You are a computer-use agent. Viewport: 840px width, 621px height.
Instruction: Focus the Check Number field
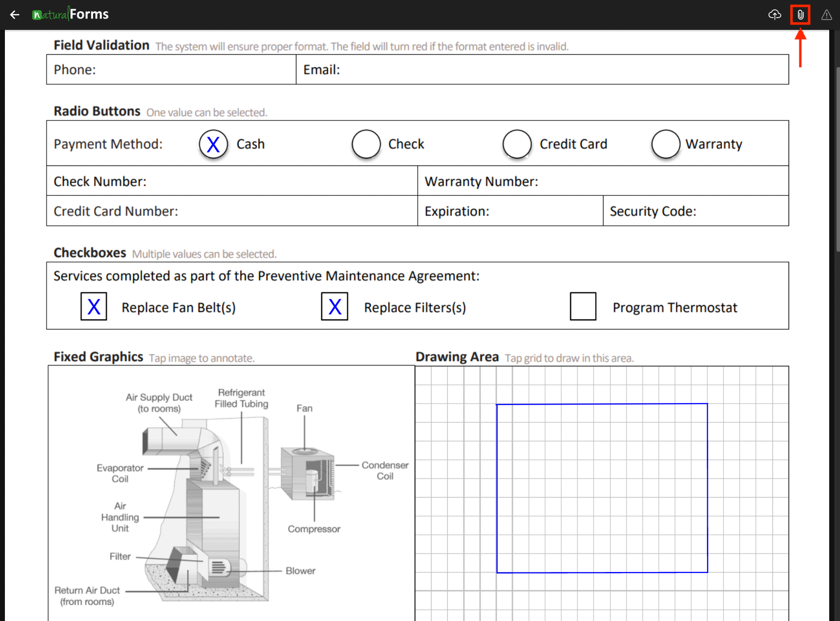(x=232, y=181)
